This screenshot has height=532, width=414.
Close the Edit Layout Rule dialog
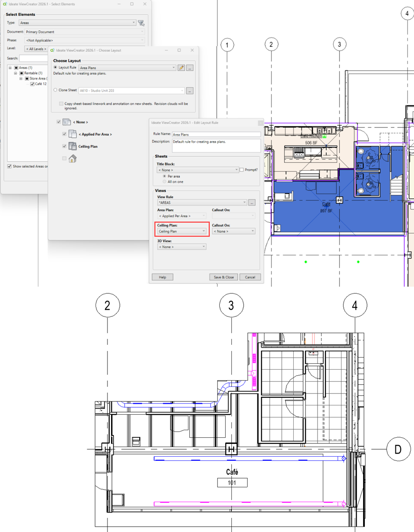261,123
